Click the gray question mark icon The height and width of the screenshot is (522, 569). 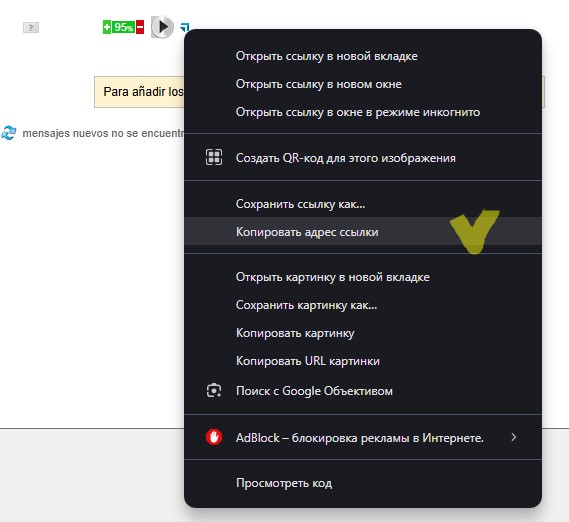point(31,28)
